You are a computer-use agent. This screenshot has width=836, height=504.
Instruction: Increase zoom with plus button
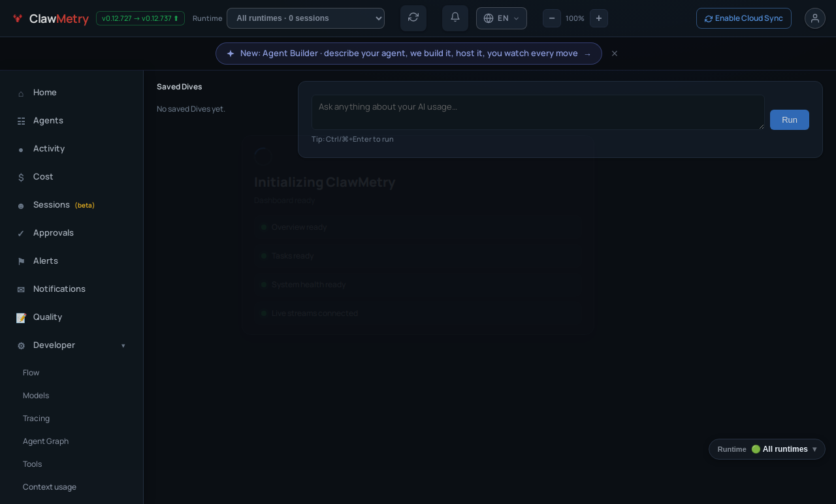[x=599, y=18]
